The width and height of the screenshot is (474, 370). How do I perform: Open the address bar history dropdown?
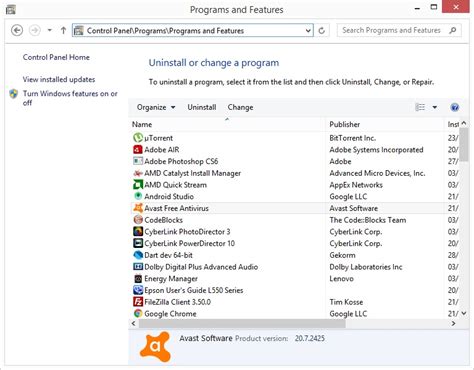point(308,31)
